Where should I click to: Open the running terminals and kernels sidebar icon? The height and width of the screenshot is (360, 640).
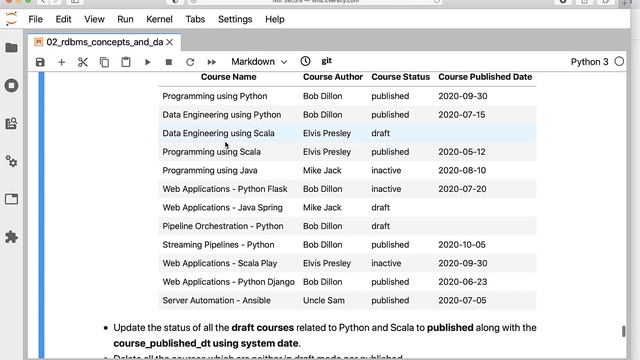(11, 85)
